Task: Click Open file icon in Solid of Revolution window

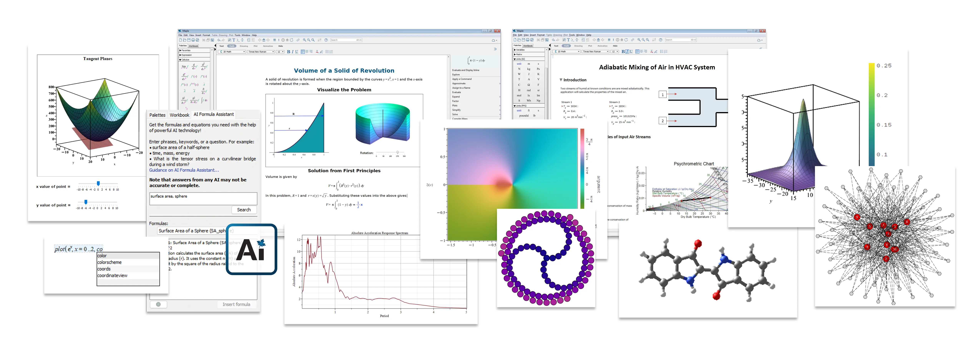Action: pos(184,40)
